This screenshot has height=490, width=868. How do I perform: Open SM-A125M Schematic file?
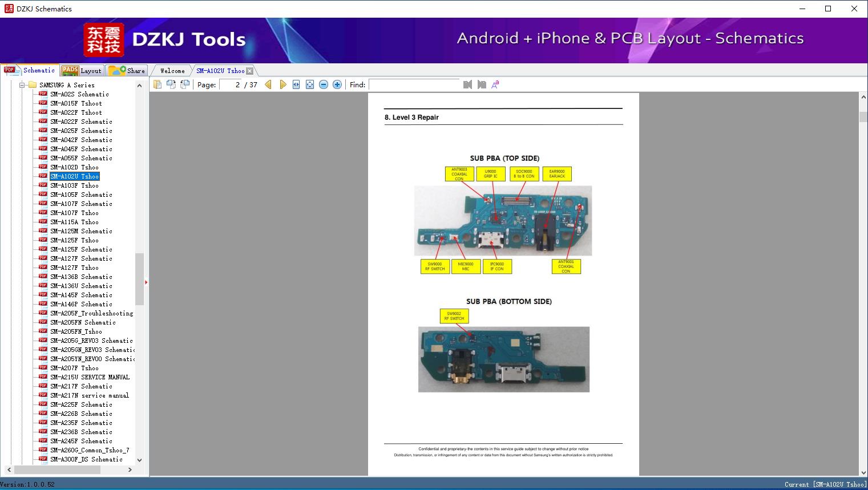[x=81, y=231]
